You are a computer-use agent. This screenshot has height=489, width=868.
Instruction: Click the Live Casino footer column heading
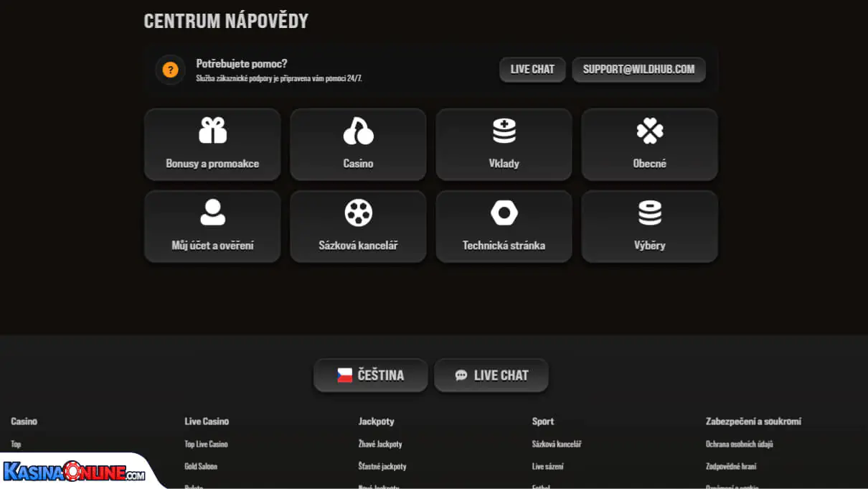click(x=207, y=422)
